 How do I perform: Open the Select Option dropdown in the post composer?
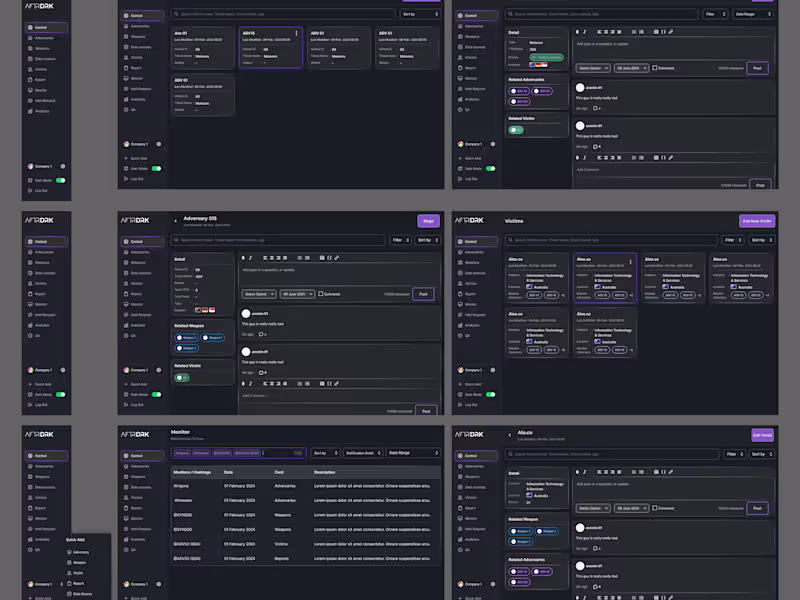259,294
